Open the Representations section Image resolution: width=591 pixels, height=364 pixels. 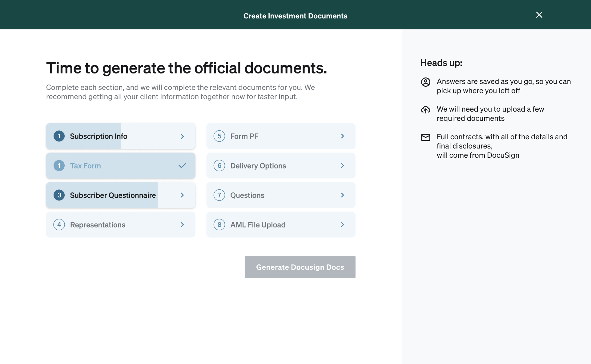(121, 225)
